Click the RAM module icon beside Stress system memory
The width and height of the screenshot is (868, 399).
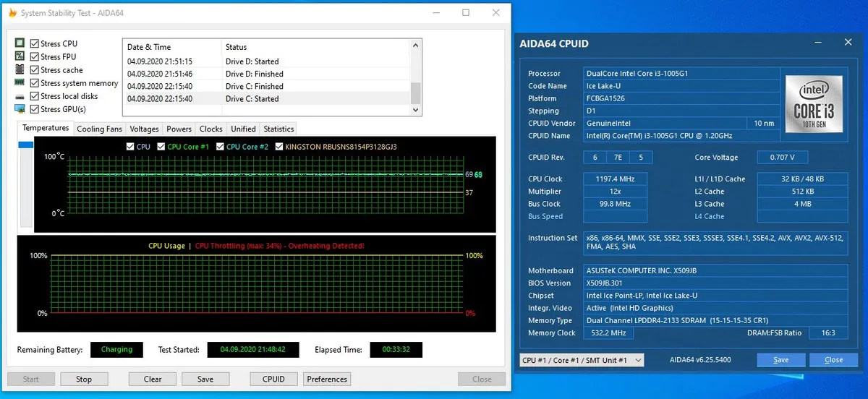(x=20, y=83)
